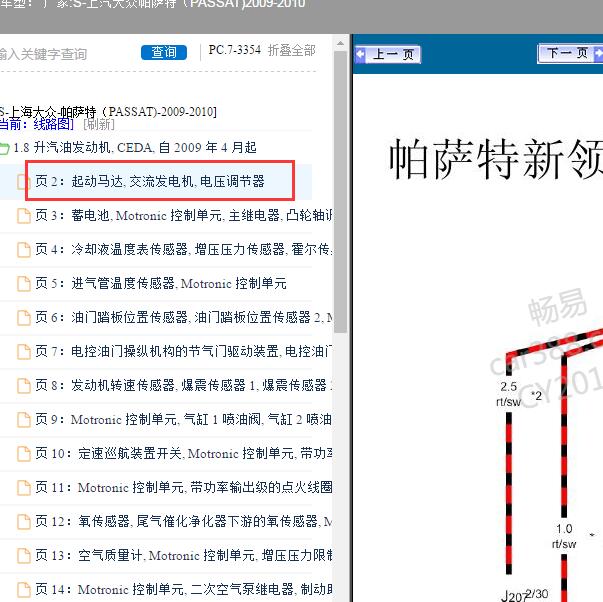Open 页 10: 定速巡航装置开关
The width and height of the screenshot is (603, 602).
(x=184, y=454)
